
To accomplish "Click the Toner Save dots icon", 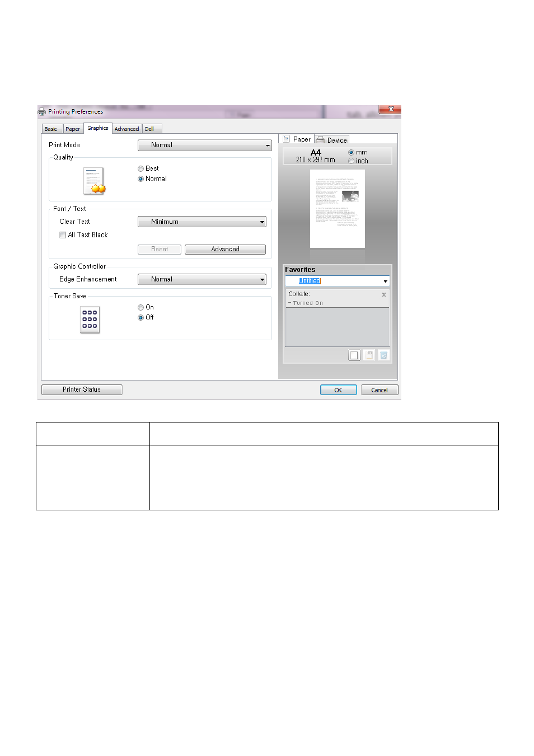I will 90,320.
